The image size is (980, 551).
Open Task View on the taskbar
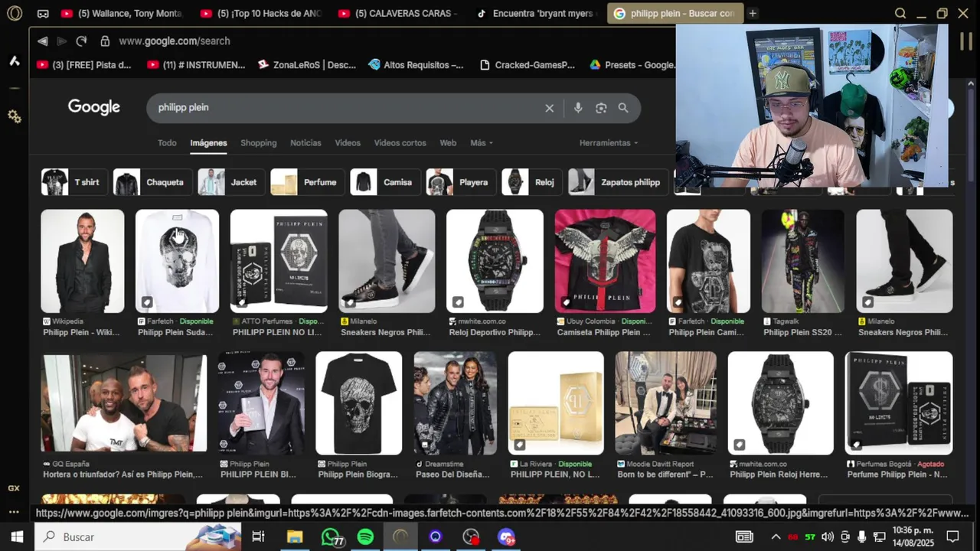[258, 537]
